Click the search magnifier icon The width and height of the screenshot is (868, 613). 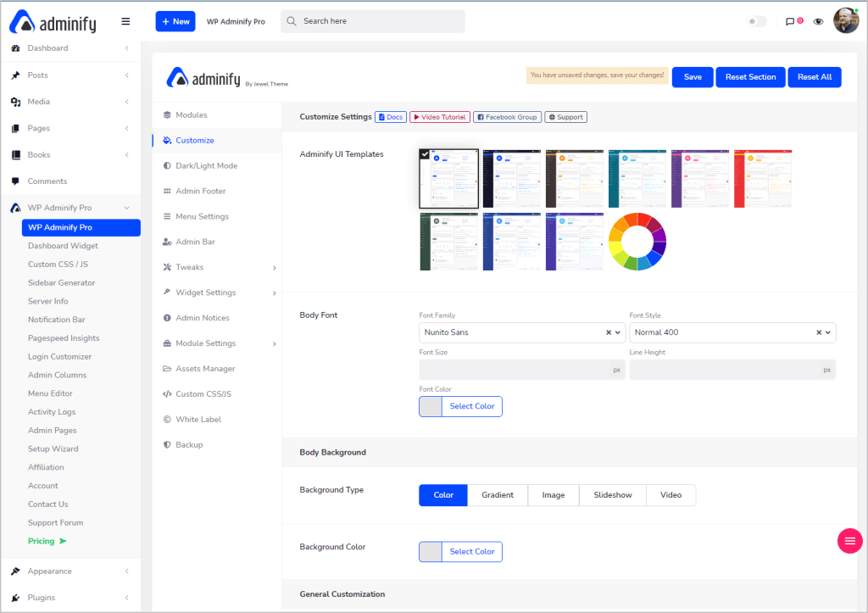pos(292,21)
